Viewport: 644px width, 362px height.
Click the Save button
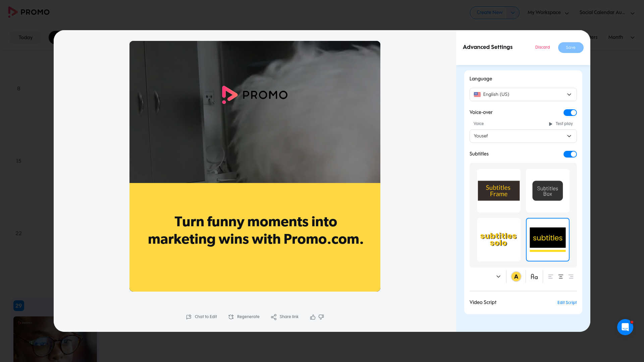(571, 48)
